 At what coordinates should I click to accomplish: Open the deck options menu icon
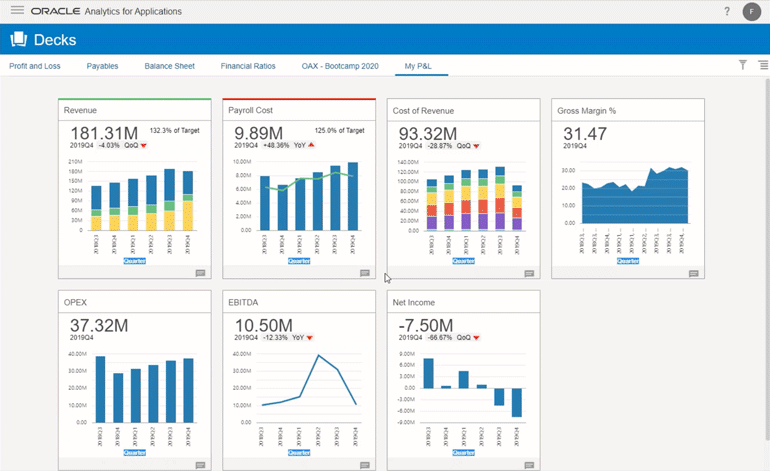(763, 65)
